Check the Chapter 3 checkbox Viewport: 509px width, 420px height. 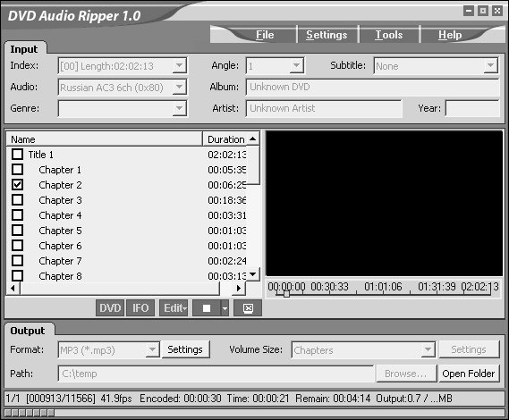click(18, 200)
